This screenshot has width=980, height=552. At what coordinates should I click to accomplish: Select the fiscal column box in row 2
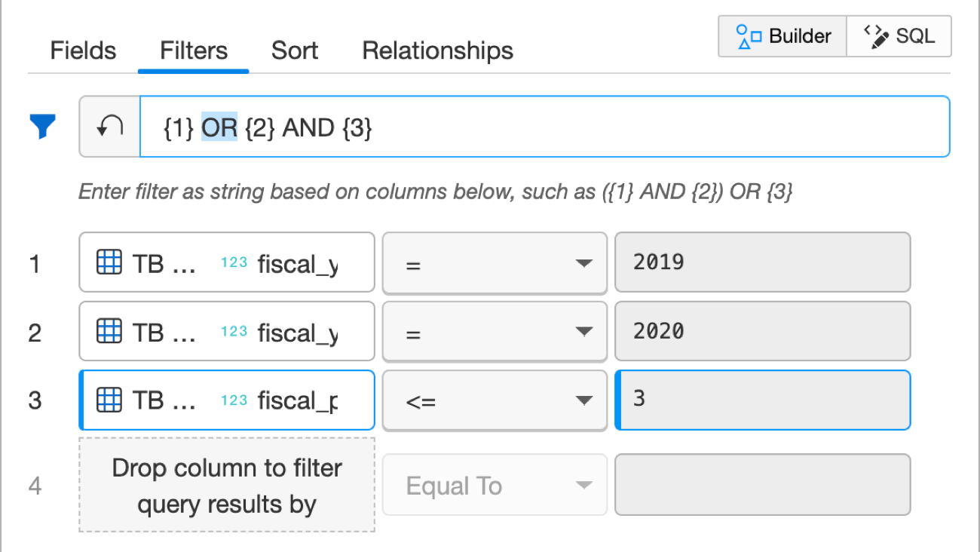point(227,331)
